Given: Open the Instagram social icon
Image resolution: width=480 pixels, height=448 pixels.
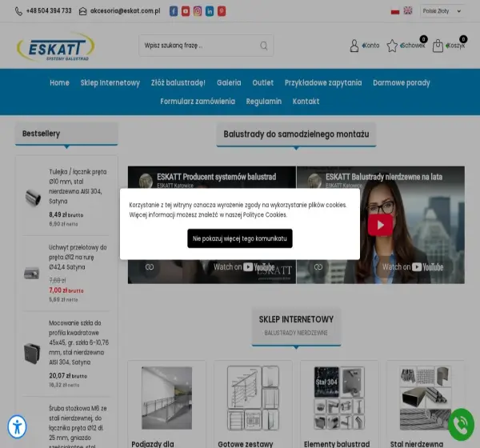Looking at the screenshot, I should pyautogui.click(x=198, y=11).
